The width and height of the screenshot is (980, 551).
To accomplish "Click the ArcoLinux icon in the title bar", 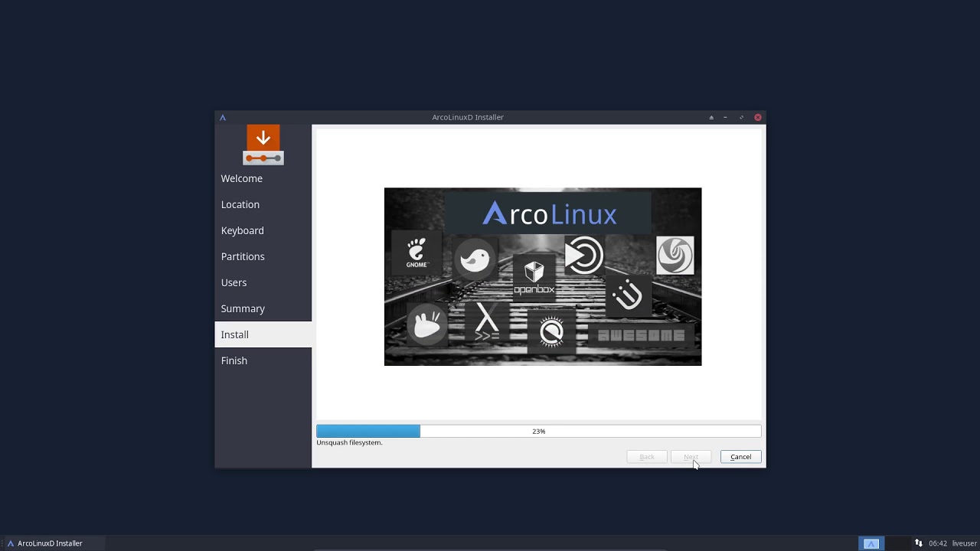I will click(x=223, y=117).
